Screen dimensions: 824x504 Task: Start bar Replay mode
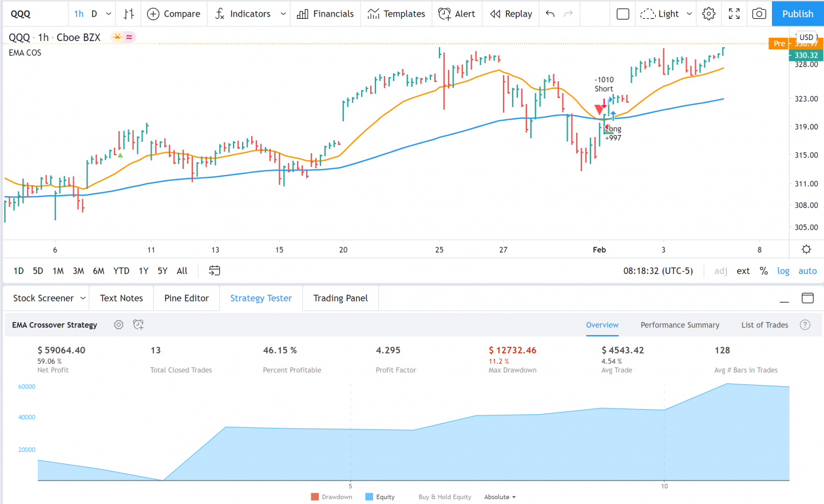(511, 14)
